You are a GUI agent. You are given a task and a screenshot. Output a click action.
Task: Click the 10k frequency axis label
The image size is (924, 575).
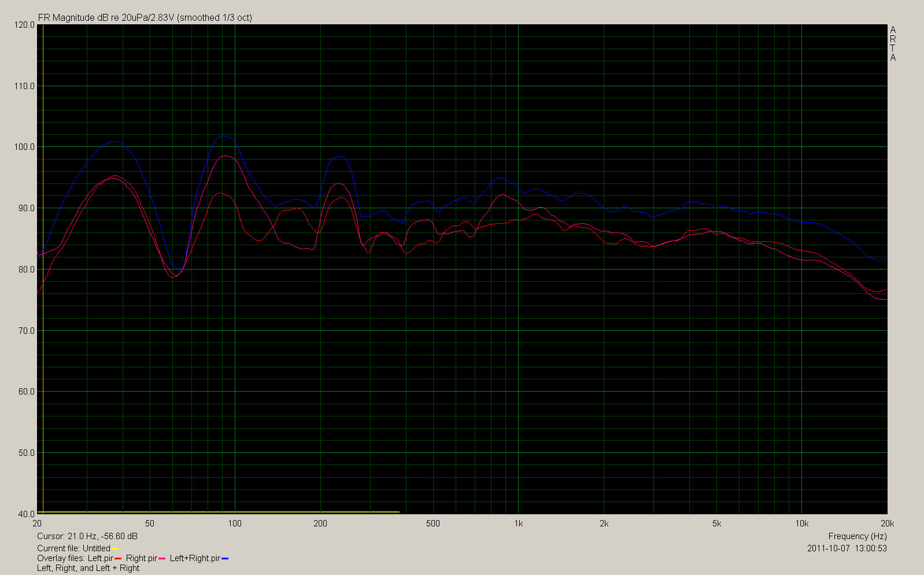pos(801,524)
